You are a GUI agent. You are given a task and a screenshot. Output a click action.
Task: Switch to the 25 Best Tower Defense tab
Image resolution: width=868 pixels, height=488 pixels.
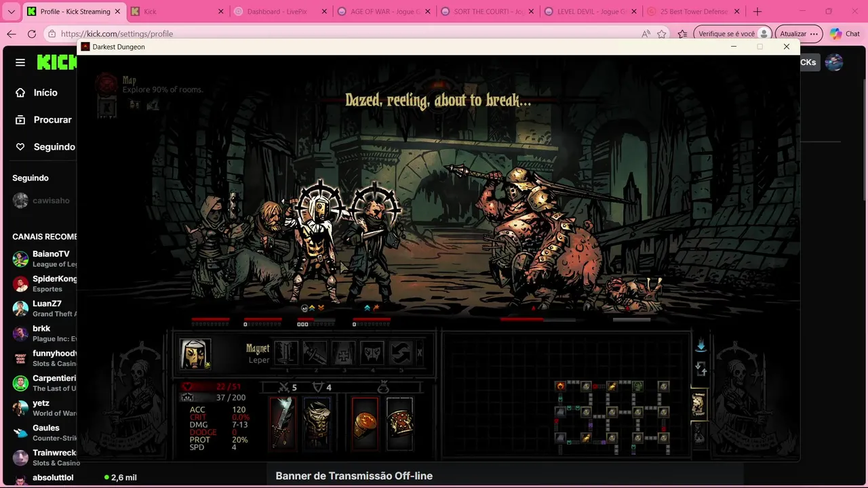coord(693,12)
